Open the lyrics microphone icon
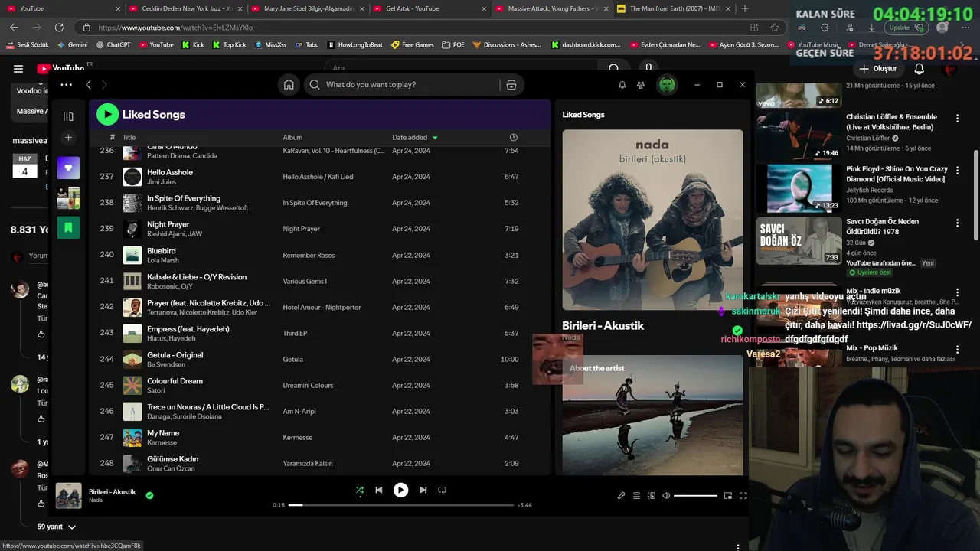This screenshot has height=551, width=980. [x=621, y=496]
